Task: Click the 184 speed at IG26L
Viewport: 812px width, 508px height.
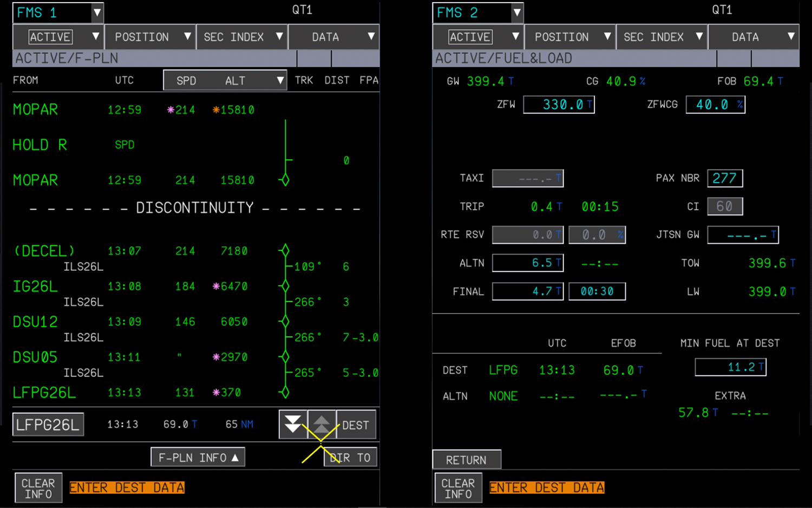Action: (185, 286)
